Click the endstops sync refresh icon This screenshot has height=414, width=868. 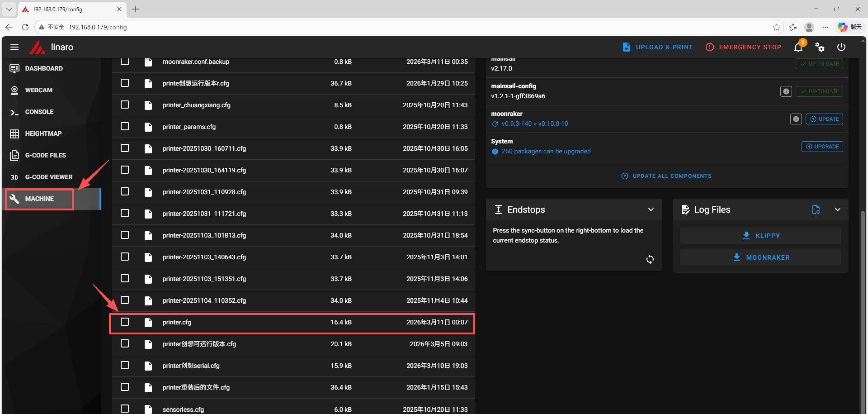pyautogui.click(x=650, y=259)
